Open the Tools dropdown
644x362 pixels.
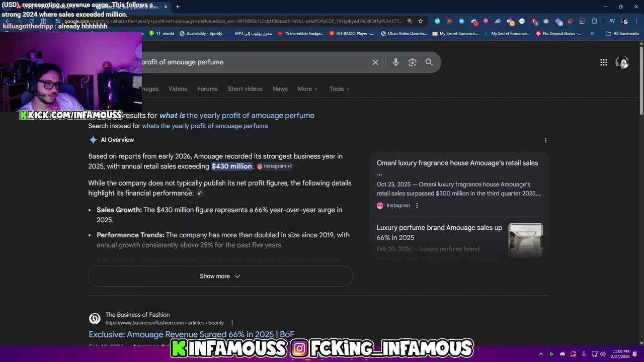coord(340,89)
